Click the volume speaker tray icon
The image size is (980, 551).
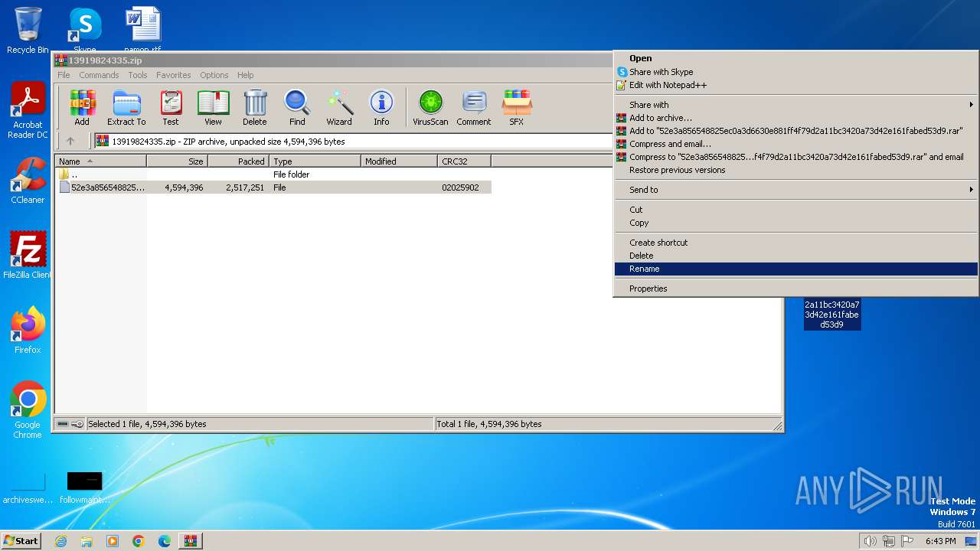(x=870, y=541)
